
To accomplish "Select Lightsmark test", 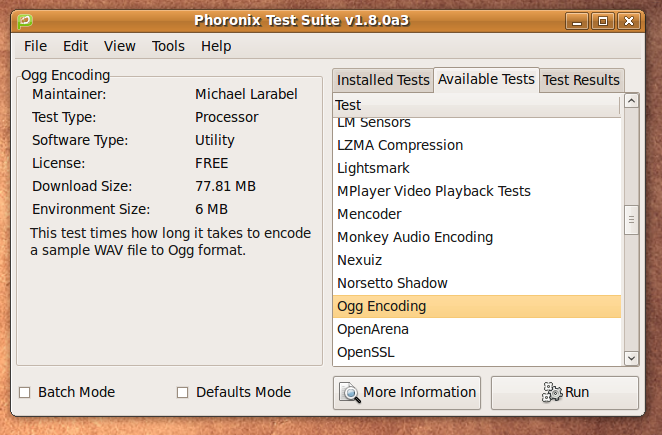I will coord(477,168).
